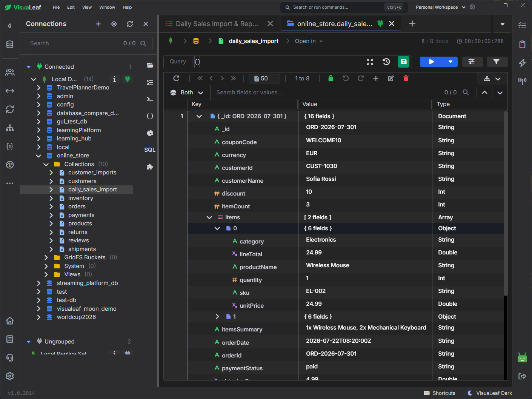Expand the query editor fullscreen
The height and width of the screenshot is (399, 532).
point(370,62)
